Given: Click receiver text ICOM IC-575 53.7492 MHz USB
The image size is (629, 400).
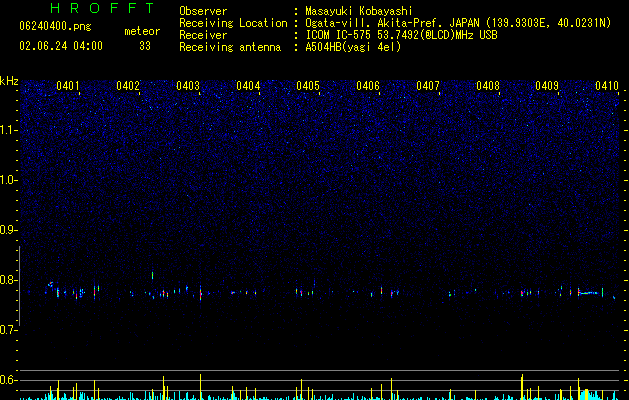Looking at the screenshot, I should 401,35.
